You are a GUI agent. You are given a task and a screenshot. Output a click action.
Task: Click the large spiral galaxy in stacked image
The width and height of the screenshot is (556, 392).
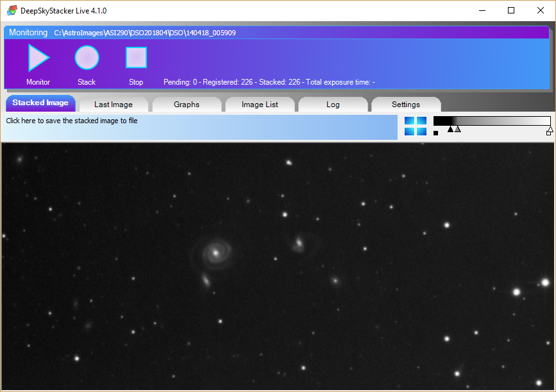[x=215, y=253]
